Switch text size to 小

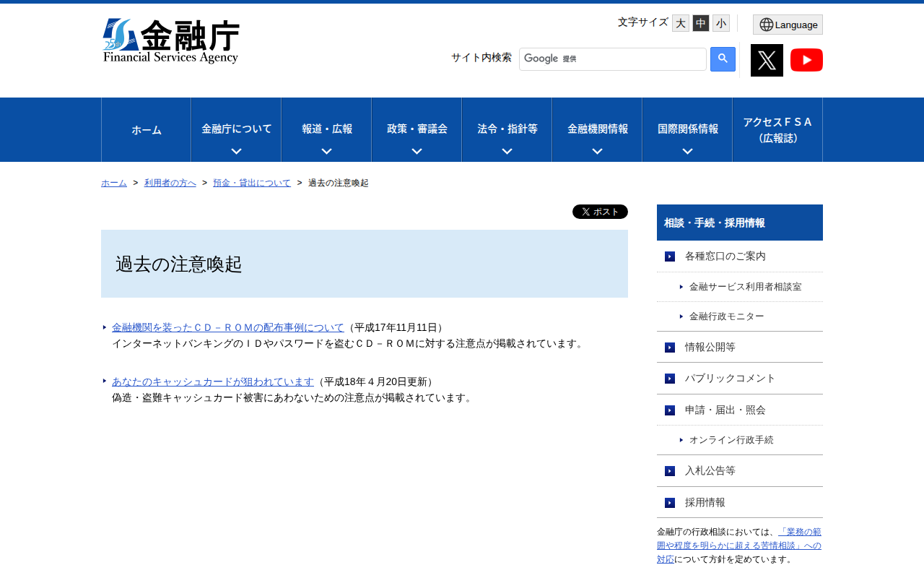point(720,22)
